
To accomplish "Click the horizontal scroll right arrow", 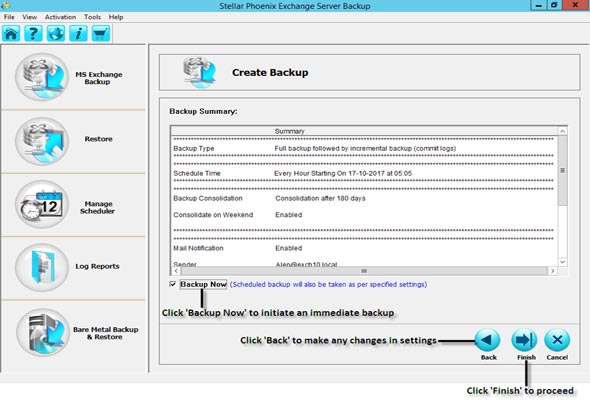I will coord(552,271).
